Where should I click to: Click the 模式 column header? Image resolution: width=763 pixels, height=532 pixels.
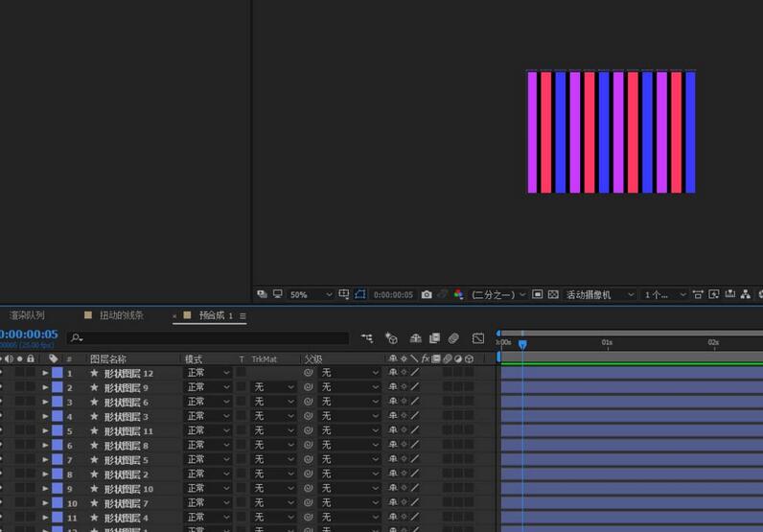click(x=194, y=359)
